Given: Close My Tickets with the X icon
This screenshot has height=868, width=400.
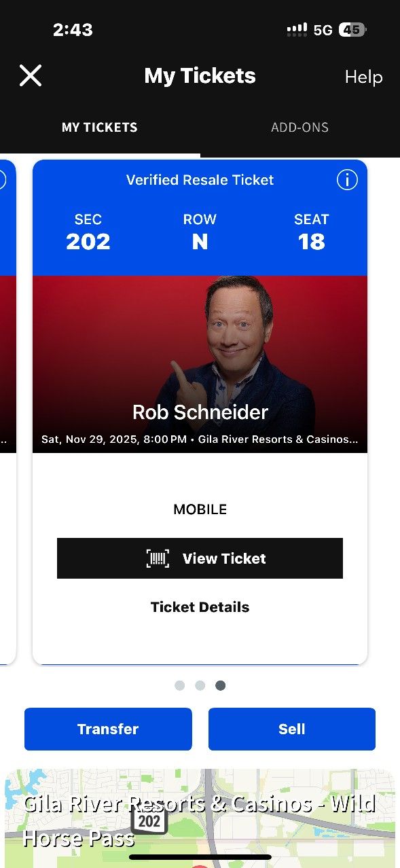Looking at the screenshot, I should coord(30,75).
